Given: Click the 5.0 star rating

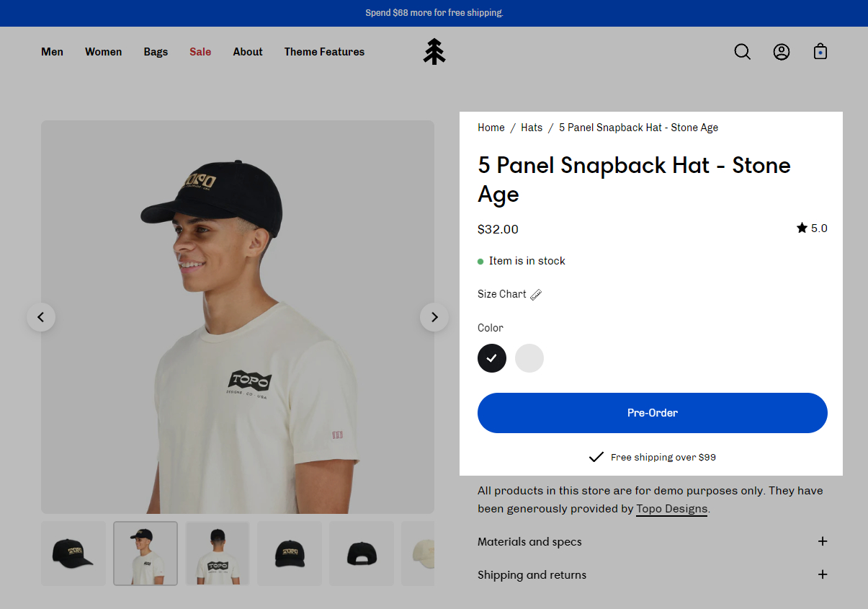Looking at the screenshot, I should tap(812, 228).
